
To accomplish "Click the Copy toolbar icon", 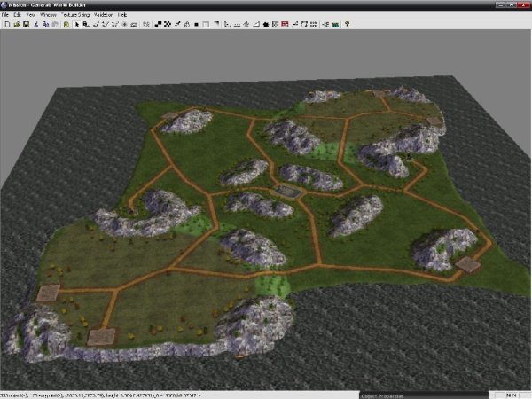I will click(x=45, y=24).
